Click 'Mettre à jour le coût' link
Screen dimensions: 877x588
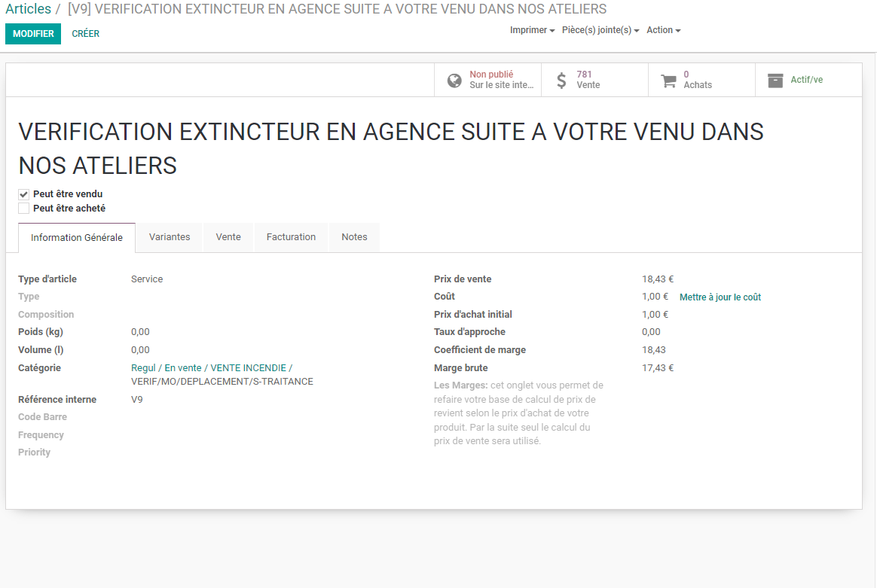[720, 297]
